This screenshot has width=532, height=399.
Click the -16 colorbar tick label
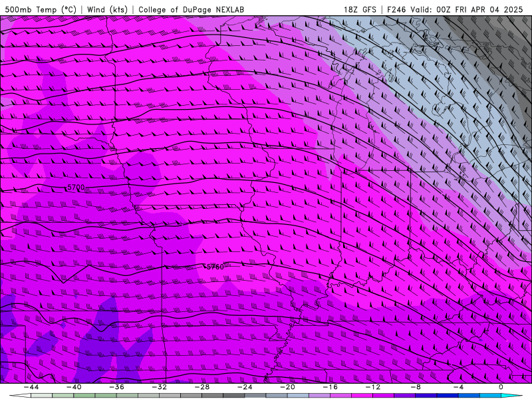(330, 387)
